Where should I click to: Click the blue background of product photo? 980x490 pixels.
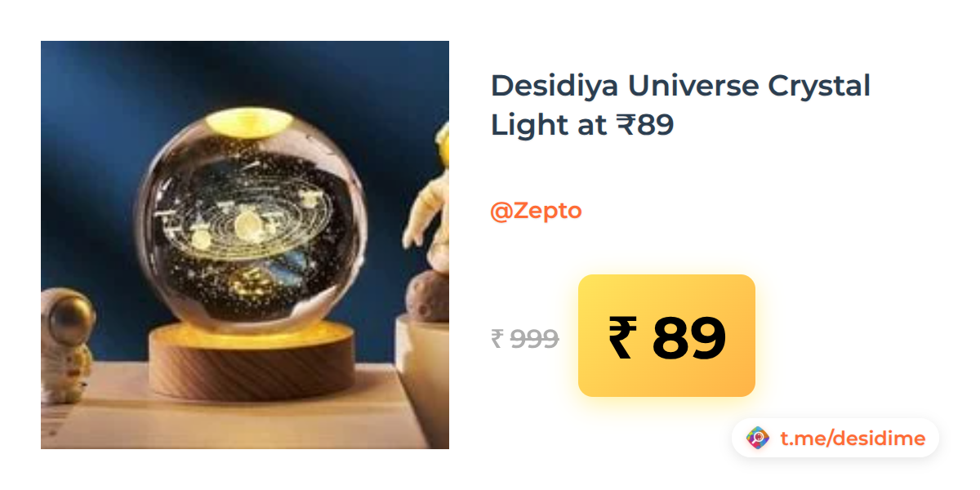(x=90, y=122)
